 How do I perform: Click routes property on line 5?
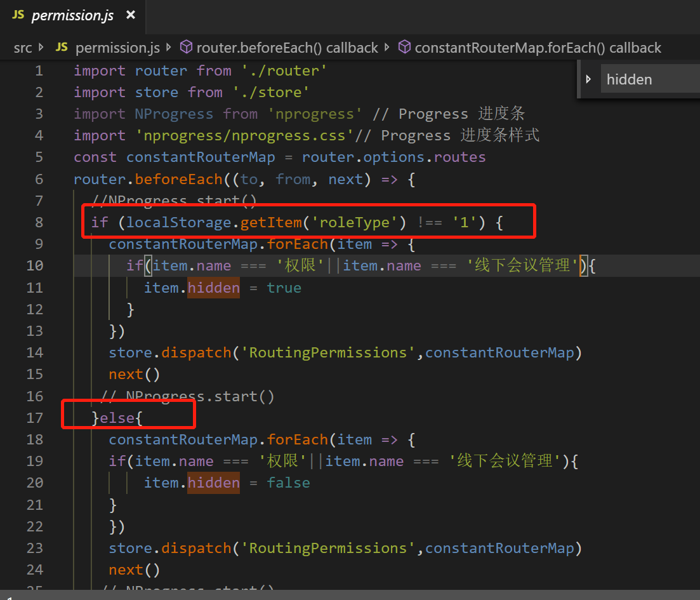460,157
